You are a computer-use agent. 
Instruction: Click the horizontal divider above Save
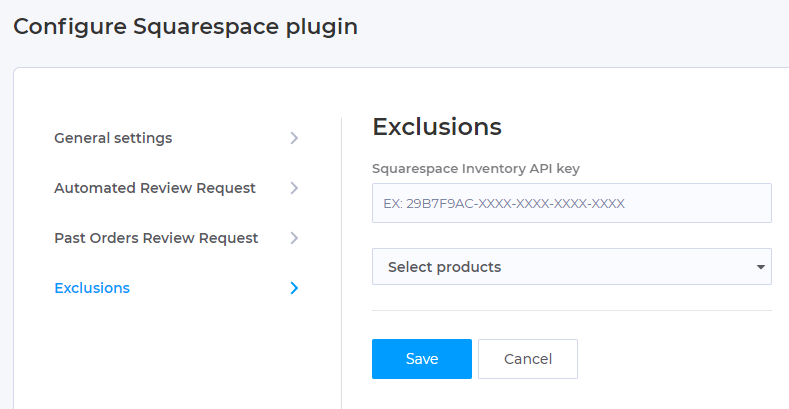pos(572,310)
